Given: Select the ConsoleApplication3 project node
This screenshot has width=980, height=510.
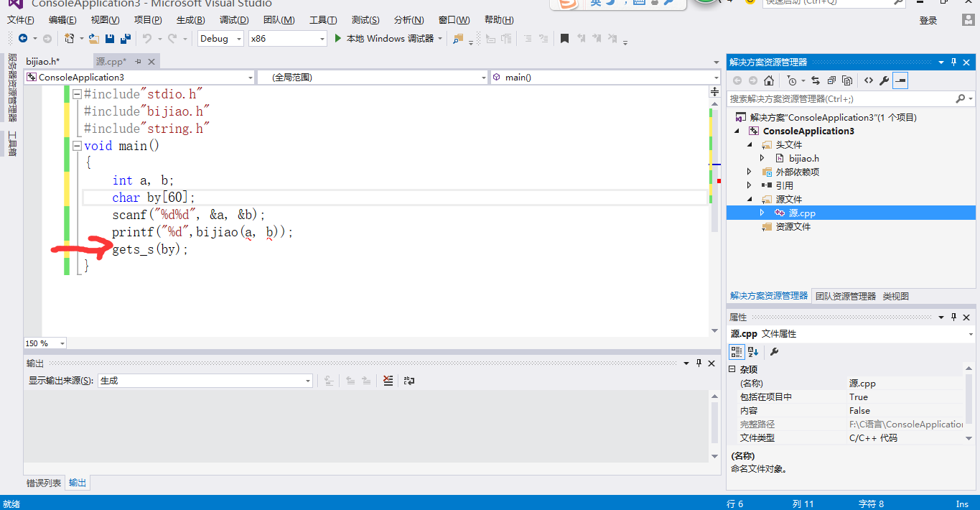Looking at the screenshot, I should pos(808,131).
